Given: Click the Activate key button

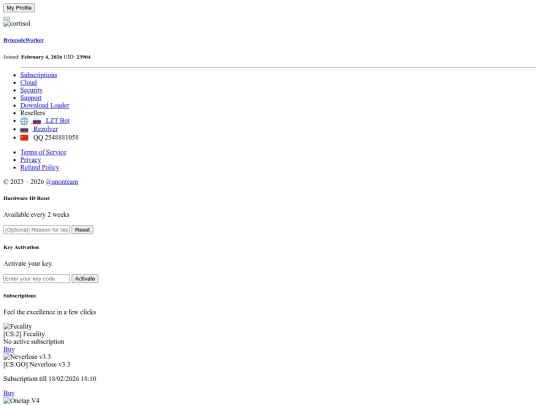Looking at the screenshot, I should point(85,279).
